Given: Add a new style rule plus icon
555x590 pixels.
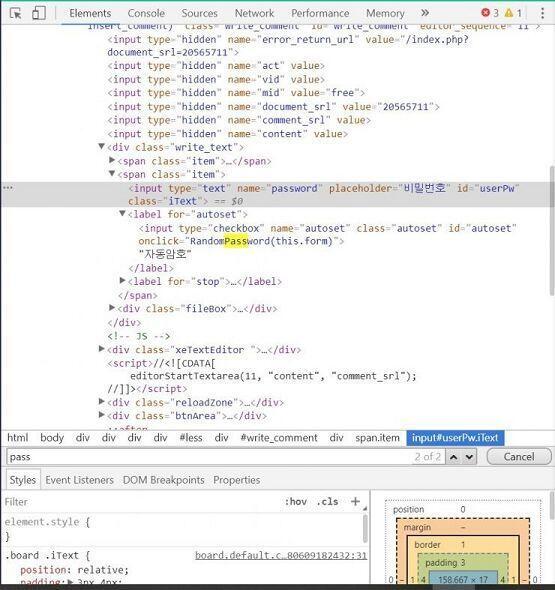Looking at the screenshot, I should tap(355, 501).
